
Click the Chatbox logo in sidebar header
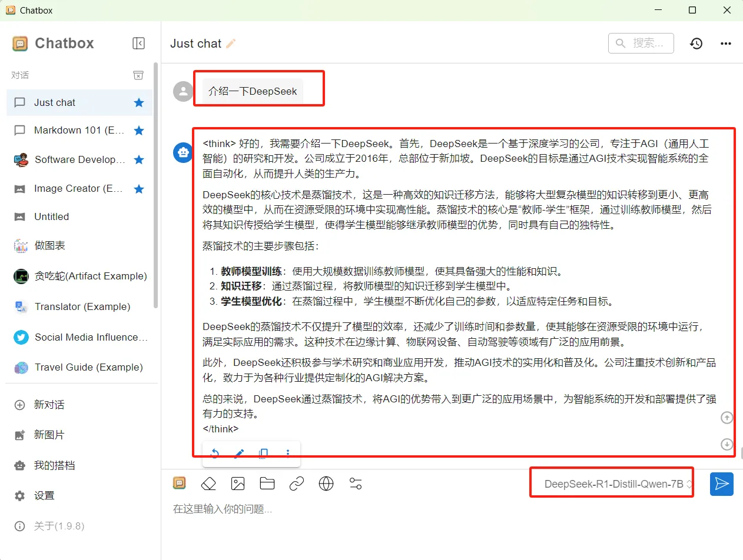[x=20, y=43]
